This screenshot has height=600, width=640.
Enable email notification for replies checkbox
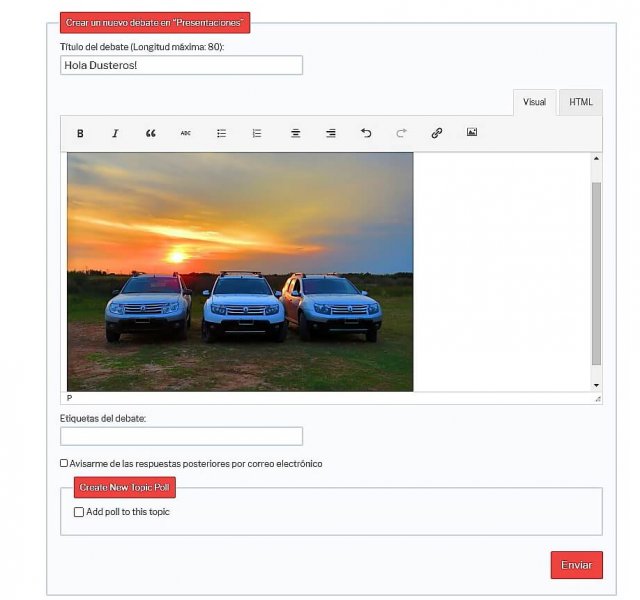point(64,464)
